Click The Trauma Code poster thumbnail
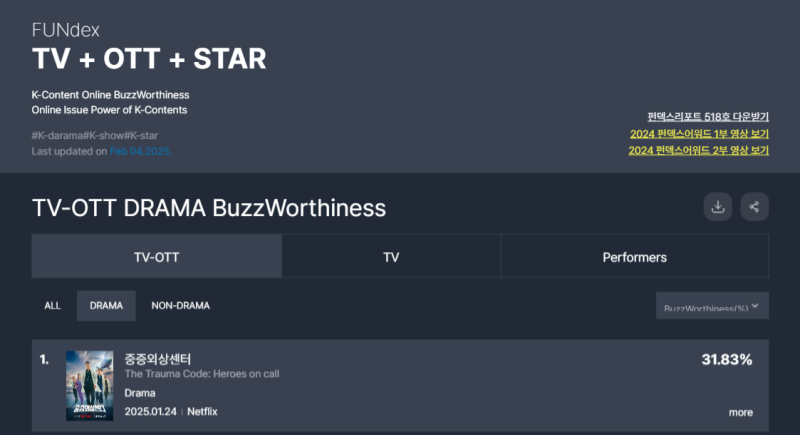Image resolution: width=800 pixels, height=435 pixels. coord(90,385)
